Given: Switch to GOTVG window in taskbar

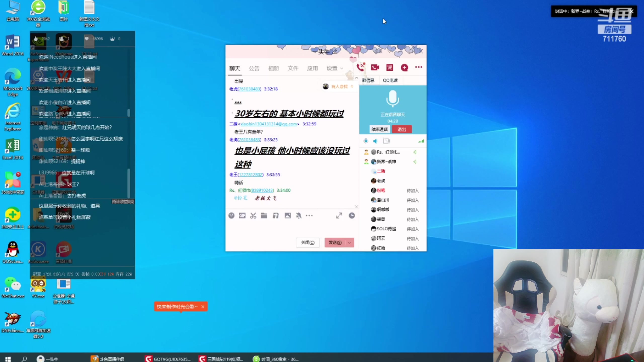Looking at the screenshot, I should pos(168,359).
